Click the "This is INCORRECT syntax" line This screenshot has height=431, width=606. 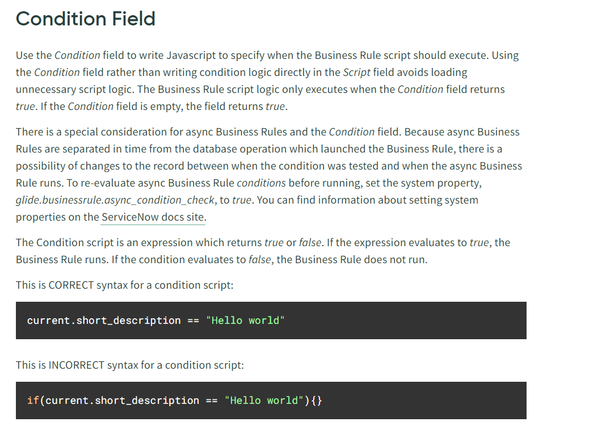pos(130,365)
